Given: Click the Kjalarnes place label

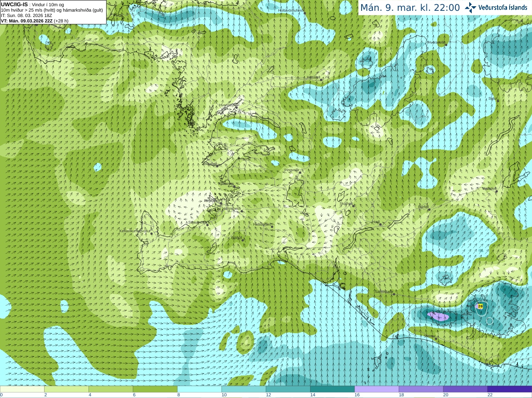Looking at the screenshot, I should (x=226, y=184).
